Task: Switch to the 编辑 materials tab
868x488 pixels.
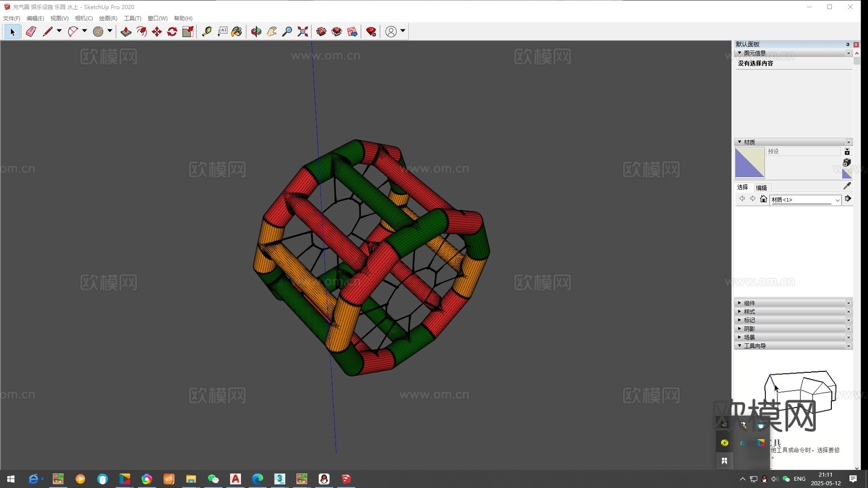Action: coord(761,188)
